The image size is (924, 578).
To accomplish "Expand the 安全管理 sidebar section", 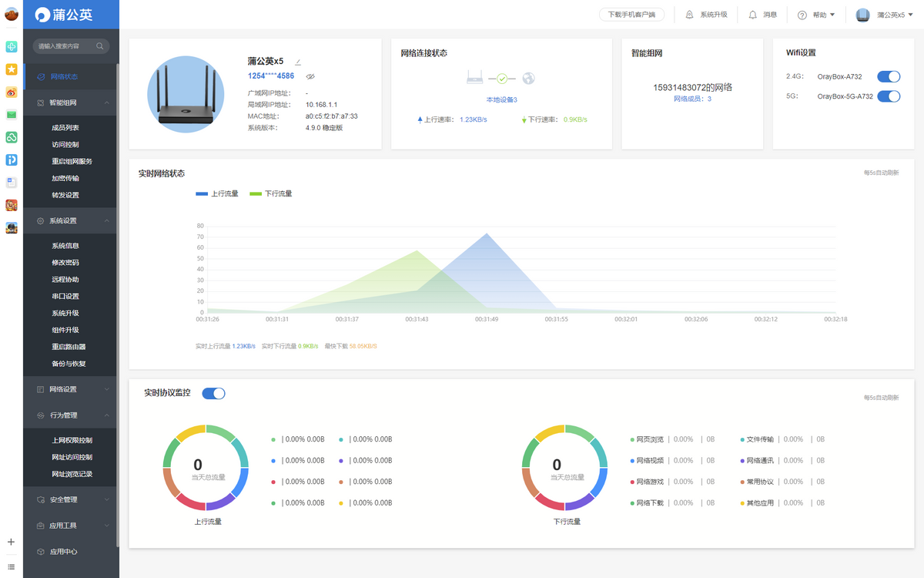I will [70, 499].
